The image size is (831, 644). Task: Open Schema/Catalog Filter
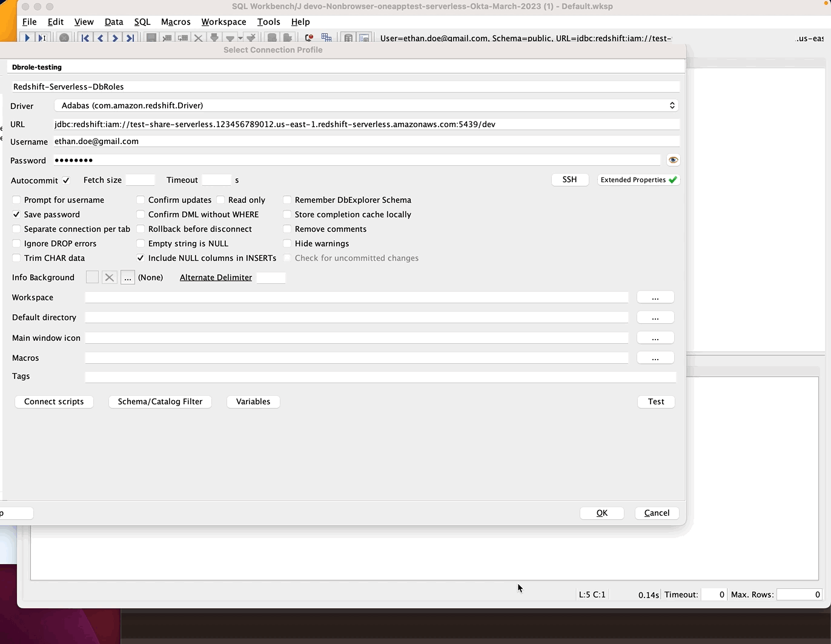(x=160, y=401)
